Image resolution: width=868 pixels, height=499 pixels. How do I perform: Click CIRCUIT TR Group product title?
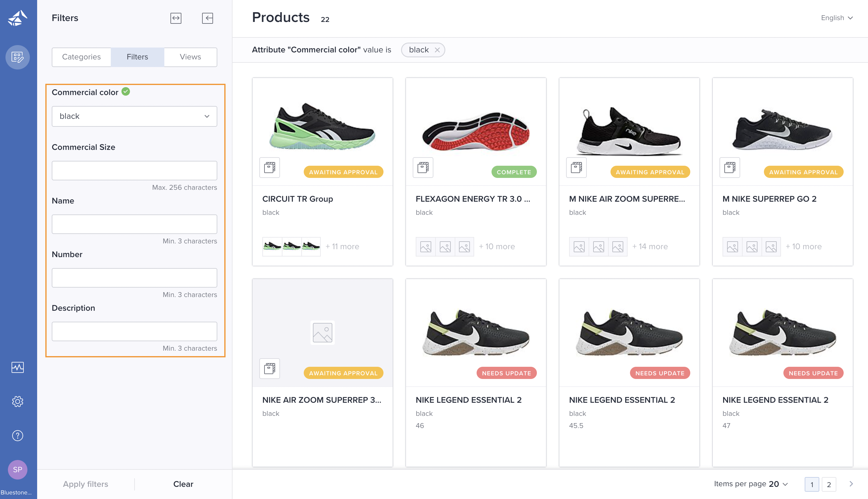(298, 199)
